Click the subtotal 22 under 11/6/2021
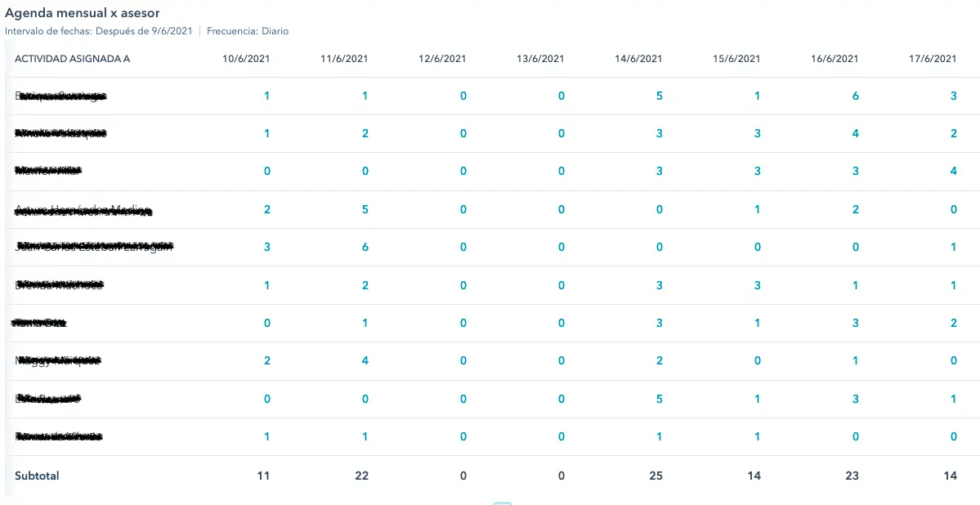 tap(361, 476)
